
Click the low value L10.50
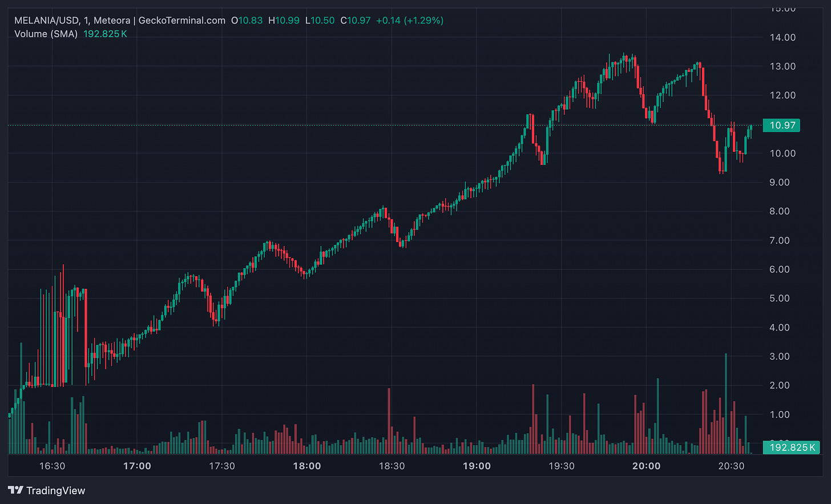tap(320, 21)
